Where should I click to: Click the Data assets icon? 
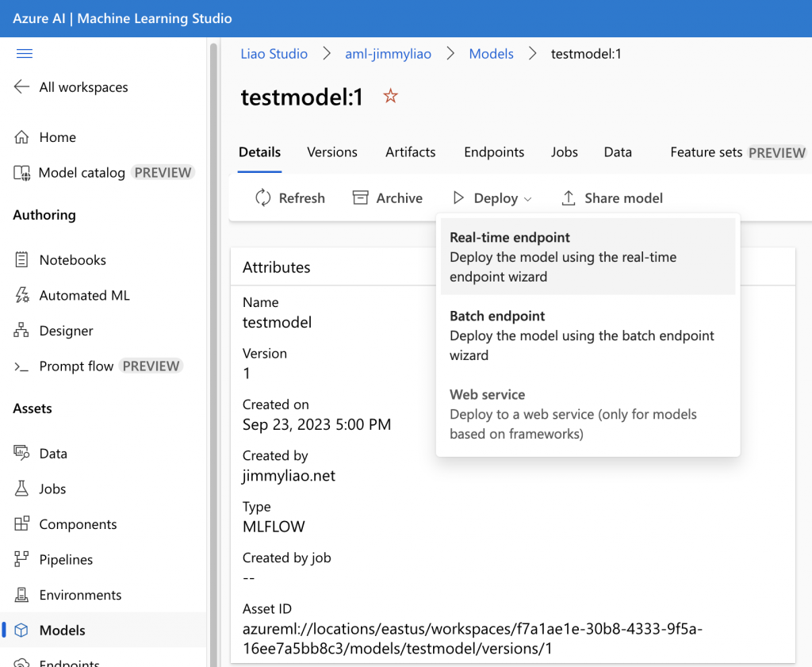(21, 453)
